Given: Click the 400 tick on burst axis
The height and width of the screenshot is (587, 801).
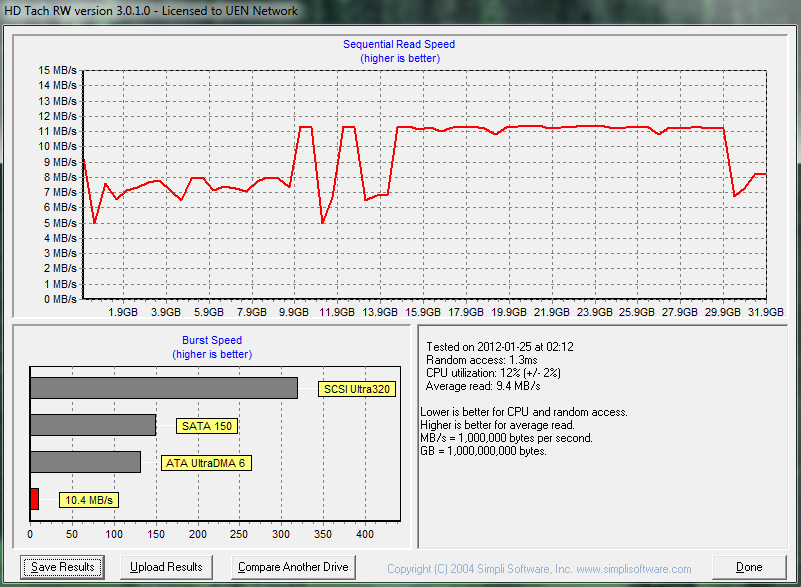Looking at the screenshot, I should coord(365,534).
